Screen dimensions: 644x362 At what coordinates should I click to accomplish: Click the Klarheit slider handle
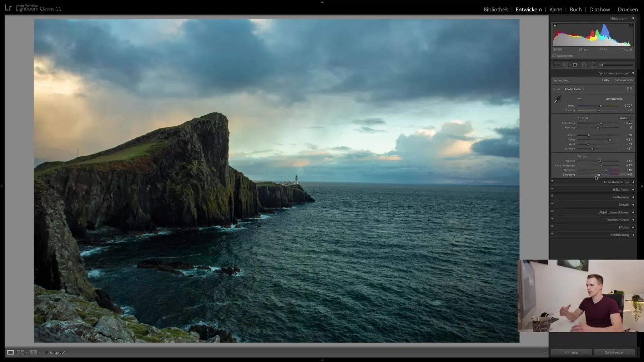(x=600, y=161)
